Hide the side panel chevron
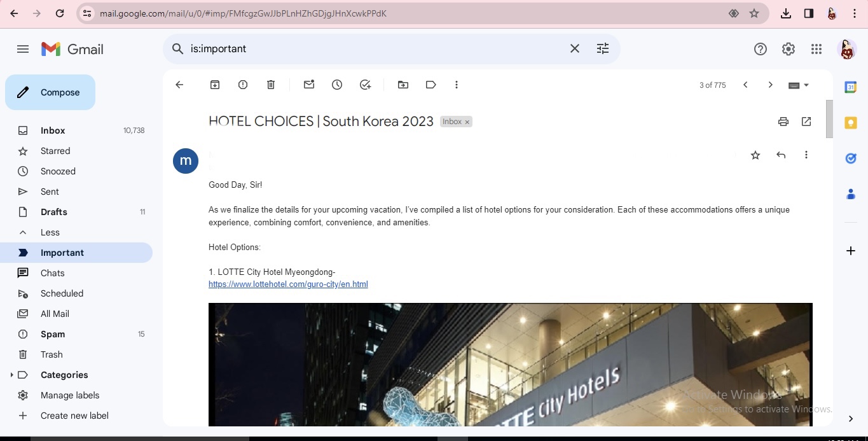 tap(850, 419)
